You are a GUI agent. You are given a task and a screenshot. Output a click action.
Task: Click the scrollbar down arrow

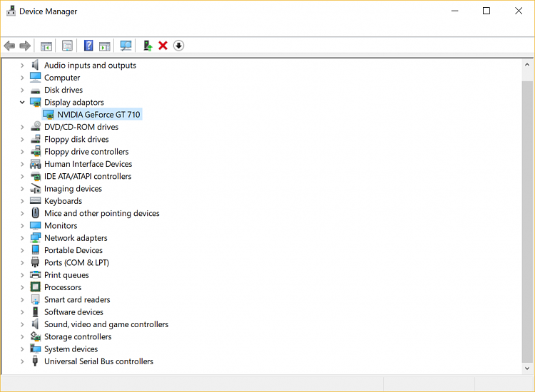(x=527, y=368)
